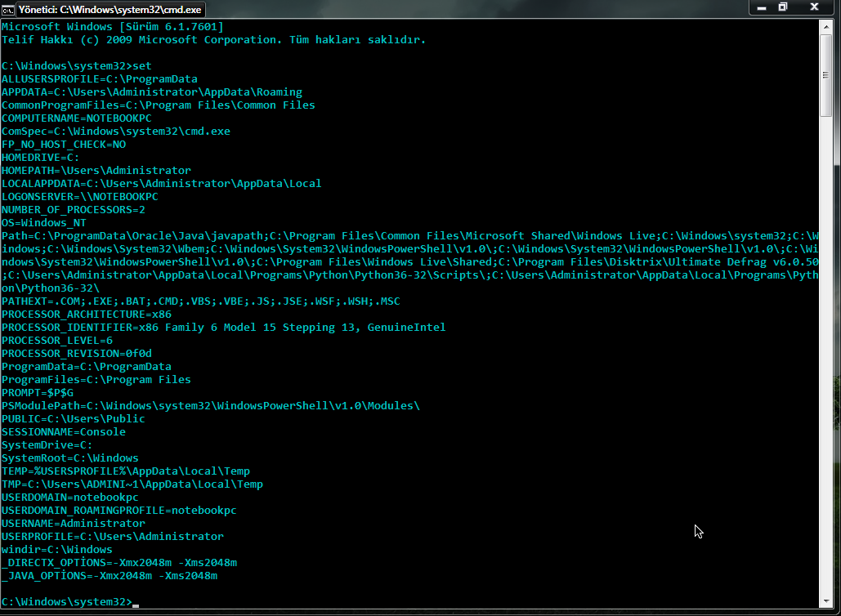Click the USERNAME=Administrator line
Image resolution: width=841 pixels, height=616 pixels.
(x=74, y=523)
